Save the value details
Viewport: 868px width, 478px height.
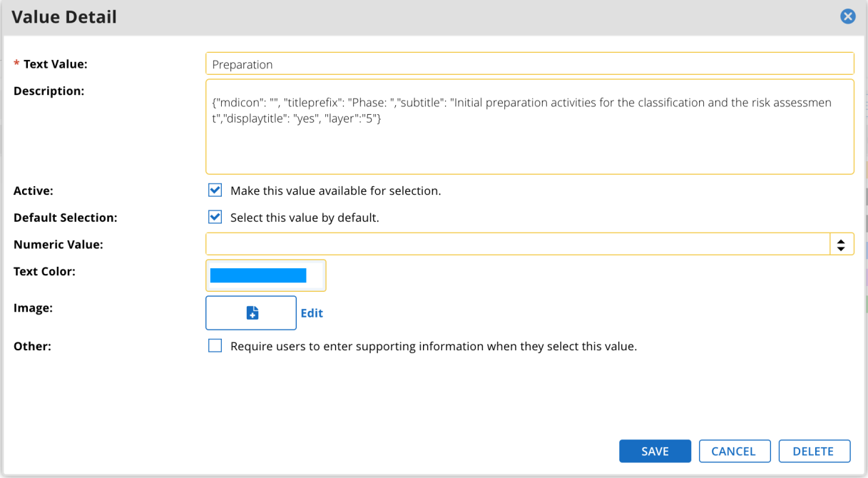pyautogui.click(x=655, y=451)
